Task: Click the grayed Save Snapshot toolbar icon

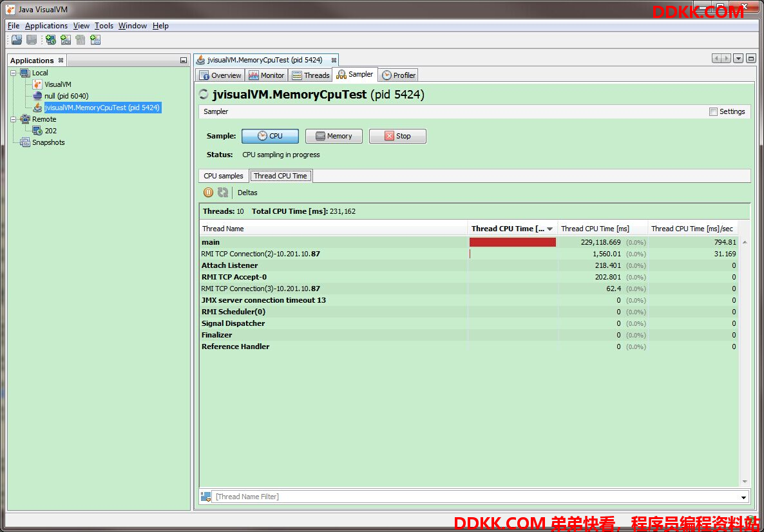Action: pos(32,40)
